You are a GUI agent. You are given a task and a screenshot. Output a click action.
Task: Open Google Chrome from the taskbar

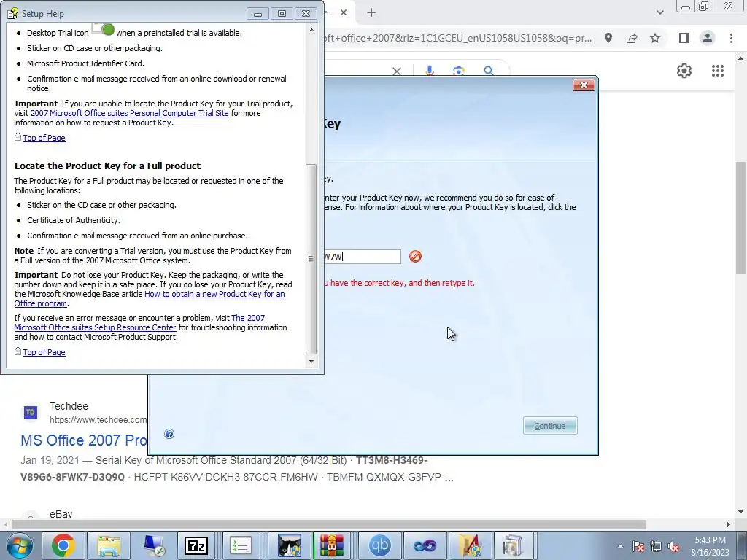(x=63, y=545)
